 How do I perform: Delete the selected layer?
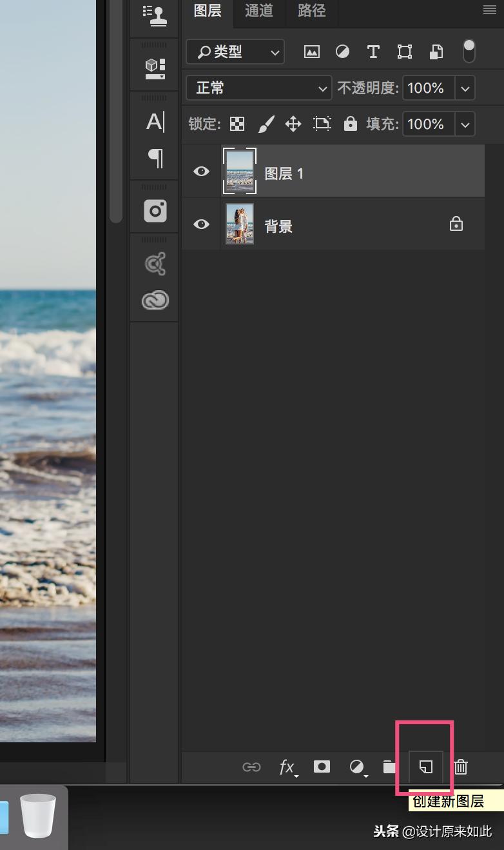point(461,767)
